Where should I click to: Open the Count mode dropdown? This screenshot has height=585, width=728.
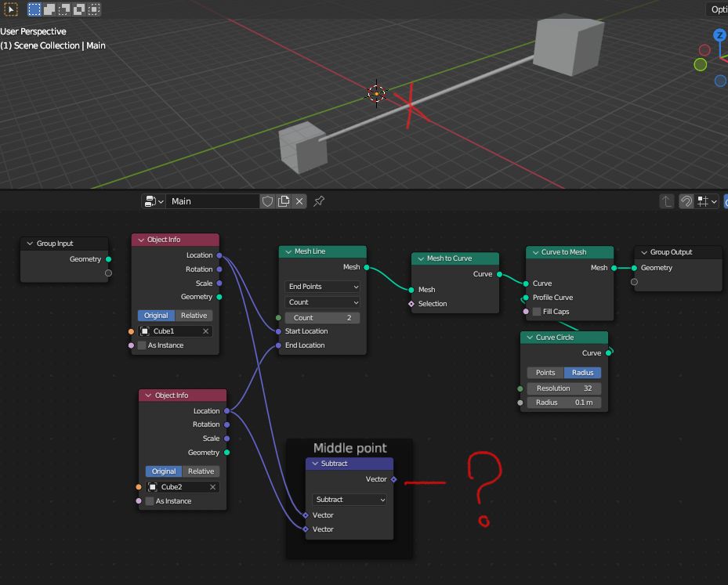coord(322,302)
